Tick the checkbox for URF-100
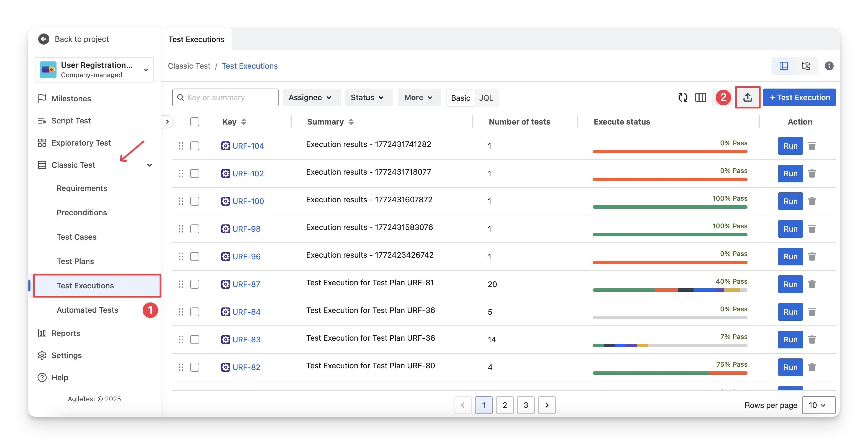The image size is (868, 445). (195, 201)
